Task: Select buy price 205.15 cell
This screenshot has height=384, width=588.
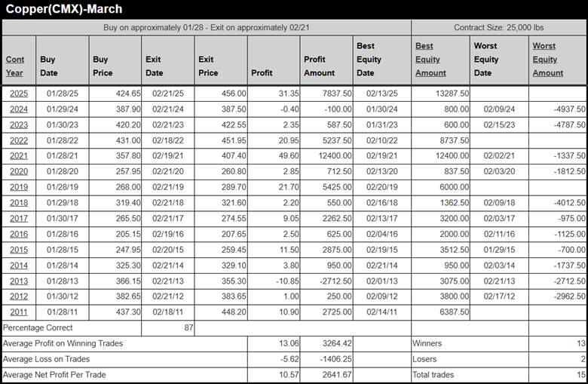Action: (x=115, y=234)
